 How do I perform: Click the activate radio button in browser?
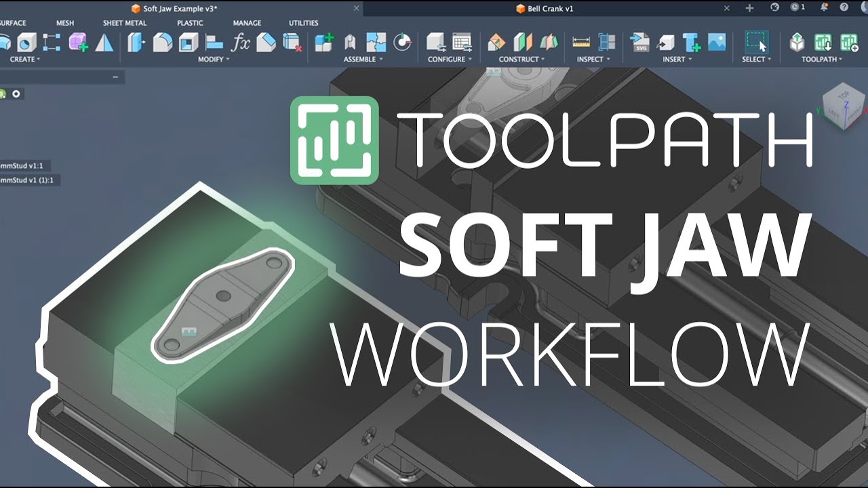click(16, 94)
